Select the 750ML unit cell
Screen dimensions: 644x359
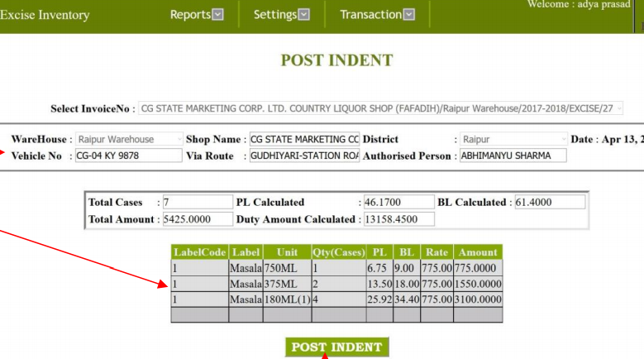coord(287,268)
